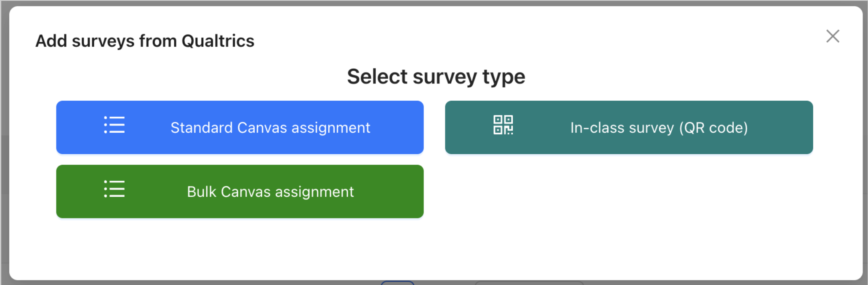
Task: Click the blue-outlined button peeking below dialog
Action: 397,283
